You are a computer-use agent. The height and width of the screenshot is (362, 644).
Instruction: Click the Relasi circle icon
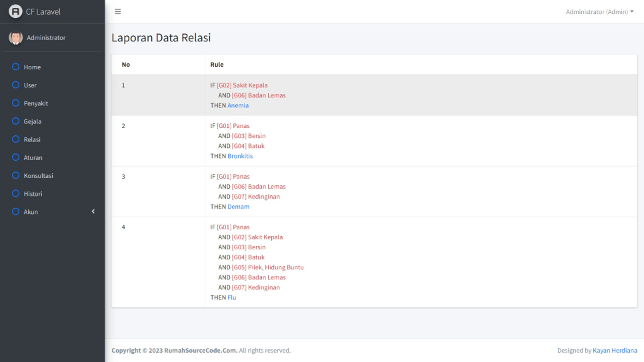pyautogui.click(x=15, y=139)
